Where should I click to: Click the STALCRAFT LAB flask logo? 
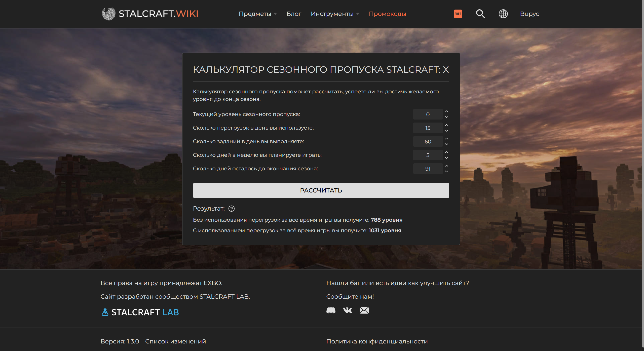click(x=140, y=312)
